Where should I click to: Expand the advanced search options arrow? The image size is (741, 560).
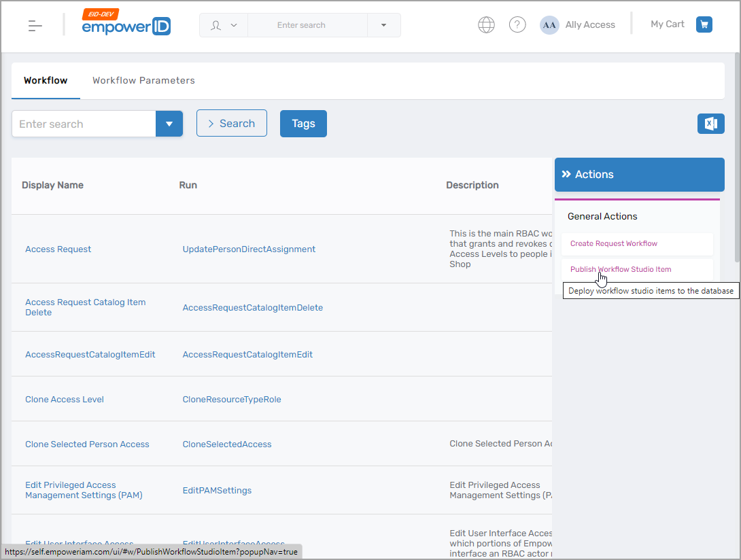tap(169, 124)
